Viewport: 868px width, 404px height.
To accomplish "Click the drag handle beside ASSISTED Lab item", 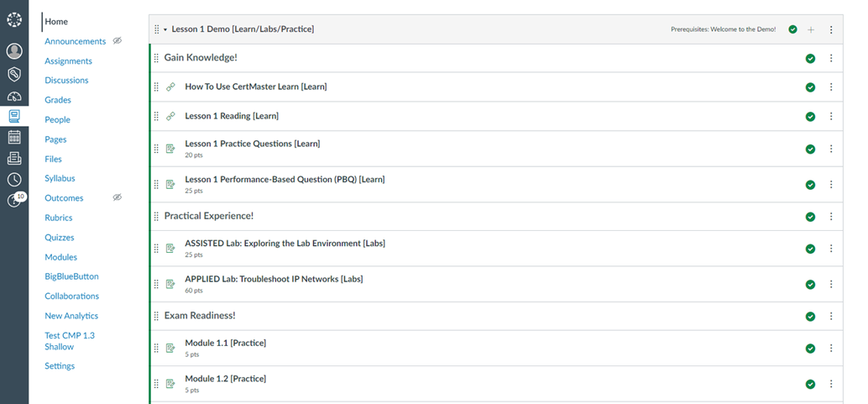I will pos(156,249).
